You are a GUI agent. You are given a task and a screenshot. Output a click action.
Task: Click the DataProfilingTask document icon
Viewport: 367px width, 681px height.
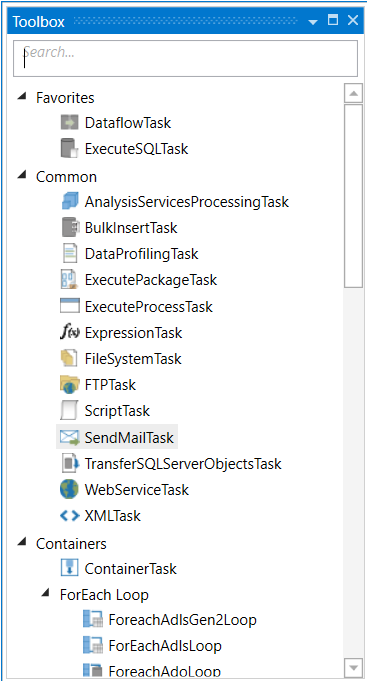pyautogui.click(x=69, y=254)
